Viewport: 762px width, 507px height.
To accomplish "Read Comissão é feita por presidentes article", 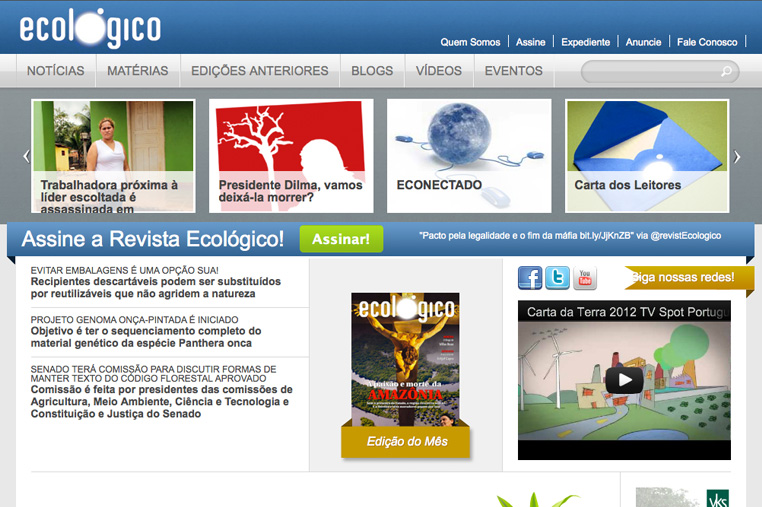I will (161, 402).
